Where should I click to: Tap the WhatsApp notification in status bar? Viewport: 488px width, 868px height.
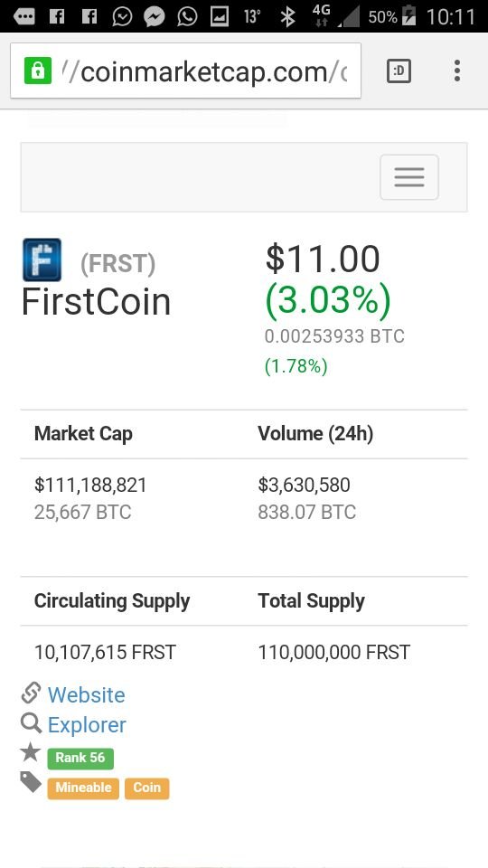tap(188, 16)
